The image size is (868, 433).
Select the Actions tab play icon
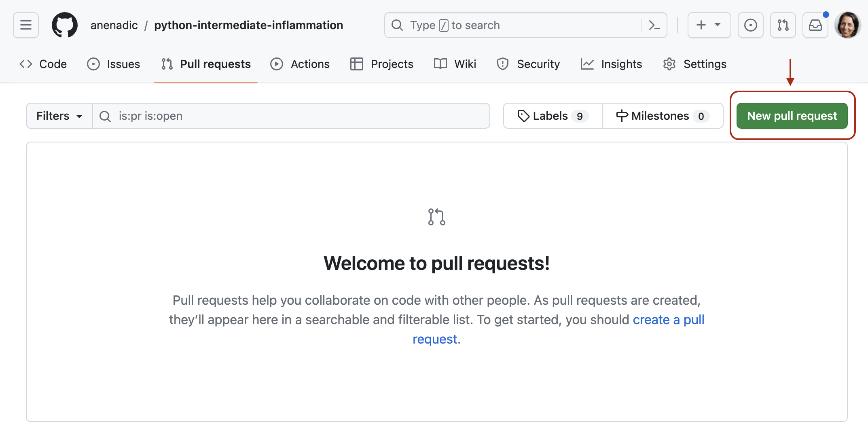pos(277,64)
